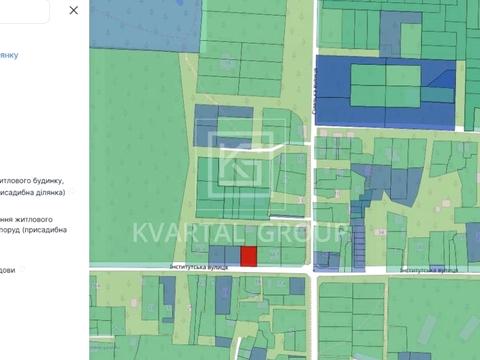Close the parcel info panel with the X
Image resolution: width=480 pixels, height=360 pixels.
coord(74,10)
